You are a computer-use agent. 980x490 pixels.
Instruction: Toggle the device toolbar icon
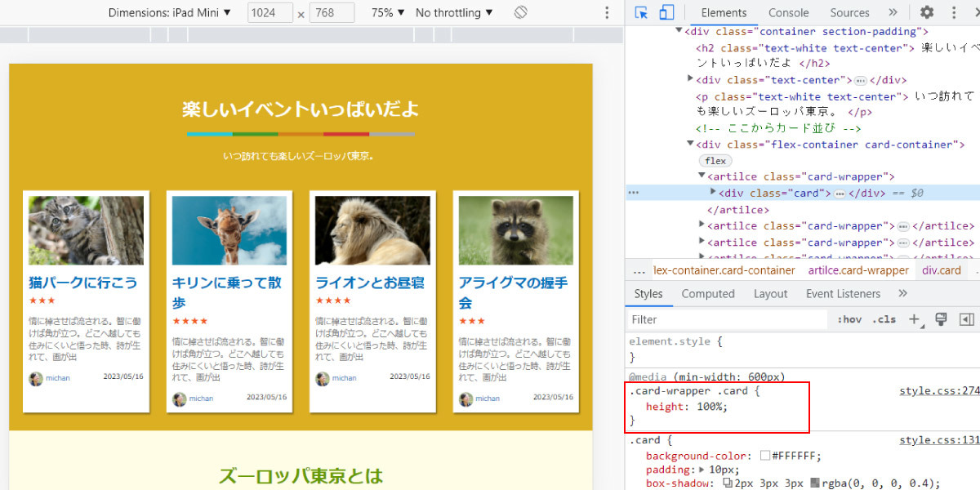[x=666, y=12]
